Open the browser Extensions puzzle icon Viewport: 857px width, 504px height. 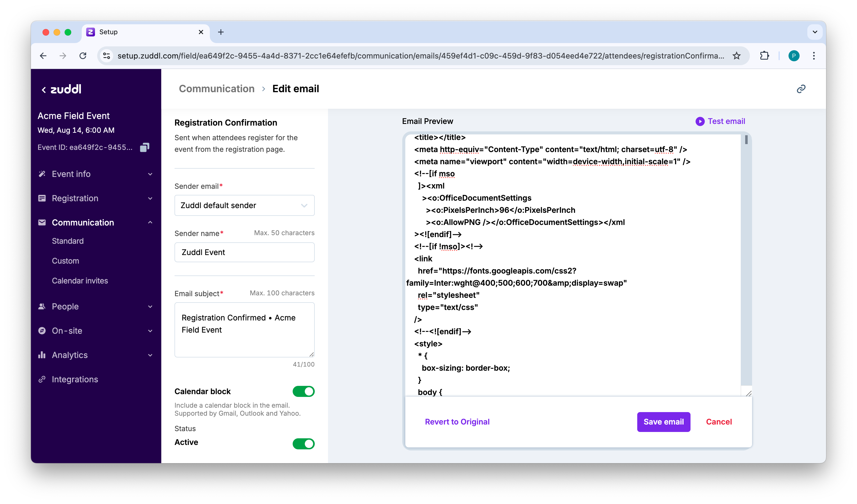coord(764,56)
